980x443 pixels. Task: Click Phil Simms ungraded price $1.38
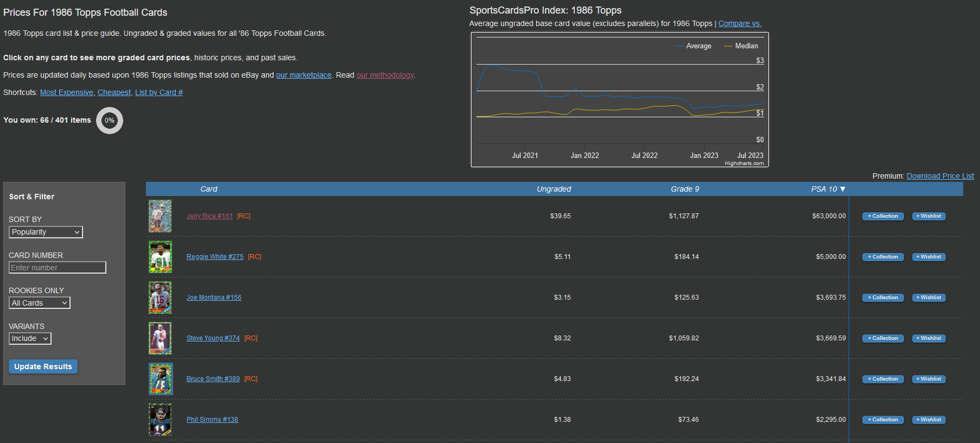[562, 420]
